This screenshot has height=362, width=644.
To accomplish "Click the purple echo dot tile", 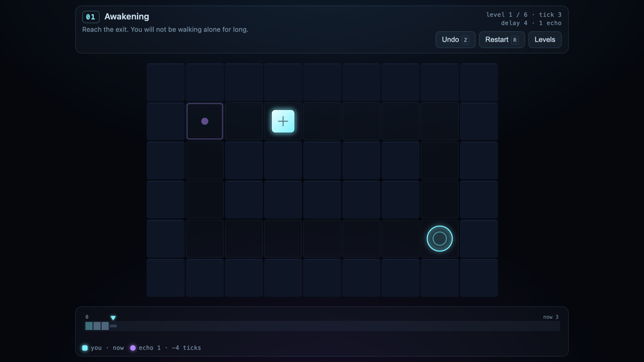I will pos(204,121).
